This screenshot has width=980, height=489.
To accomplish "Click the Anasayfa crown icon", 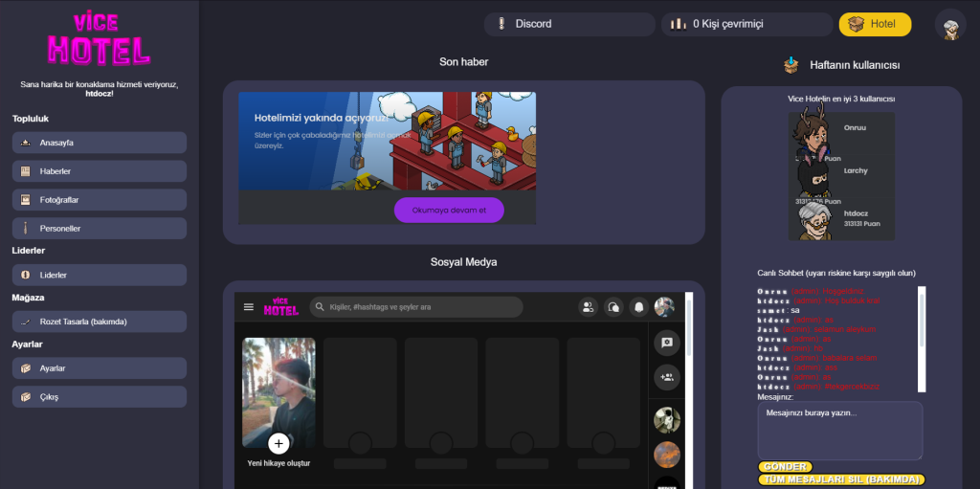I will pyautogui.click(x=26, y=143).
